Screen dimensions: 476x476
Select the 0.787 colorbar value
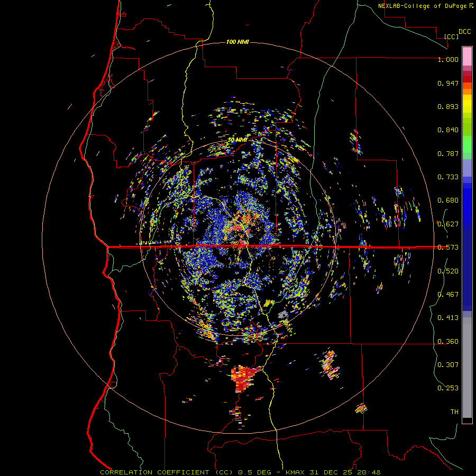coord(448,153)
